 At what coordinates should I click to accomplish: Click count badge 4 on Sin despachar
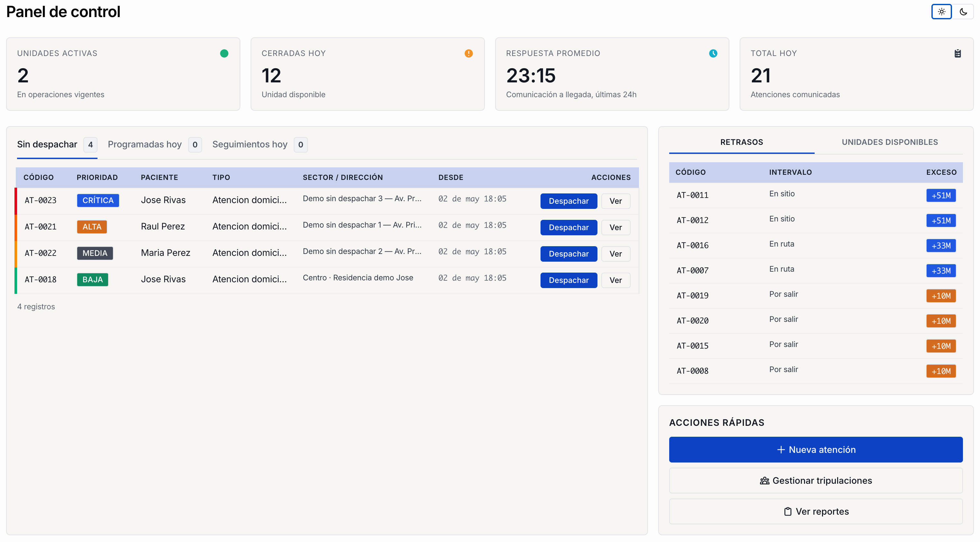[90, 145]
